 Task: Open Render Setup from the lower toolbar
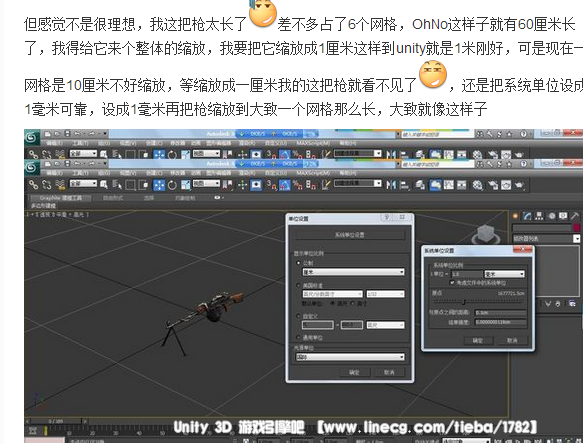(493, 184)
